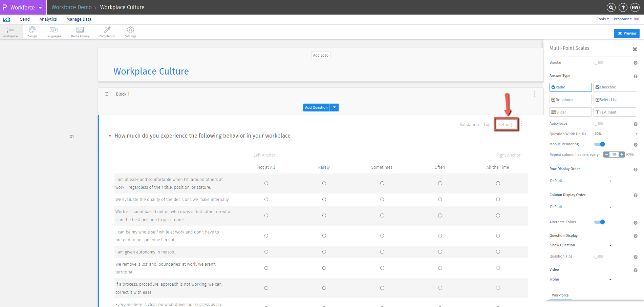Expand the Row Display Order dropdown
This screenshot has height=307, width=644.
click(x=581, y=181)
